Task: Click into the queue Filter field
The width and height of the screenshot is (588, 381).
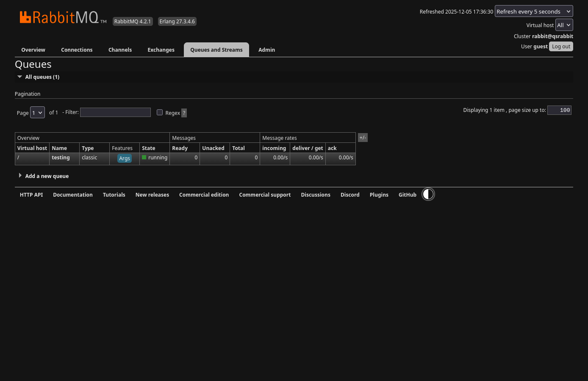Action: (x=115, y=112)
